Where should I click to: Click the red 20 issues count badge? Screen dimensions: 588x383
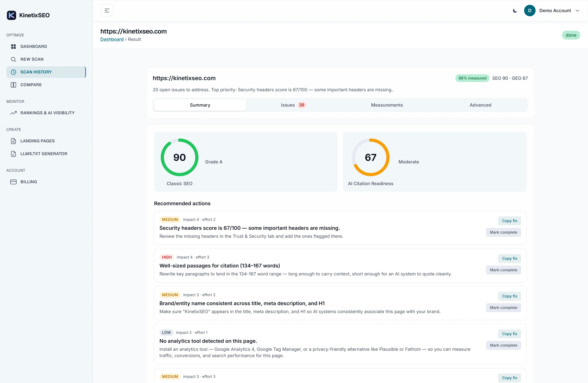point(302,105)
